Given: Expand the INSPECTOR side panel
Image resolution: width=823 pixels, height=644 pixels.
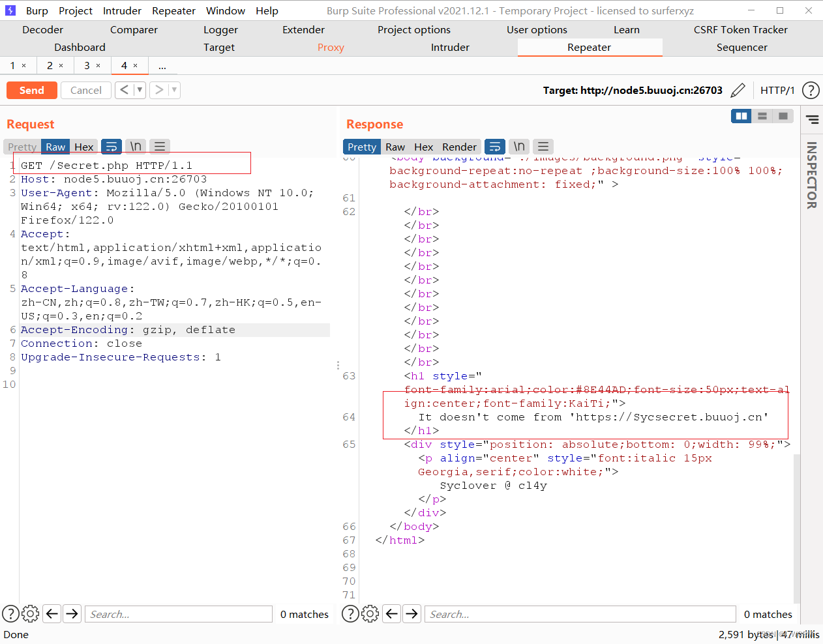Looking at the screenshot, I should pyautogui.click(x=812, y=175).
